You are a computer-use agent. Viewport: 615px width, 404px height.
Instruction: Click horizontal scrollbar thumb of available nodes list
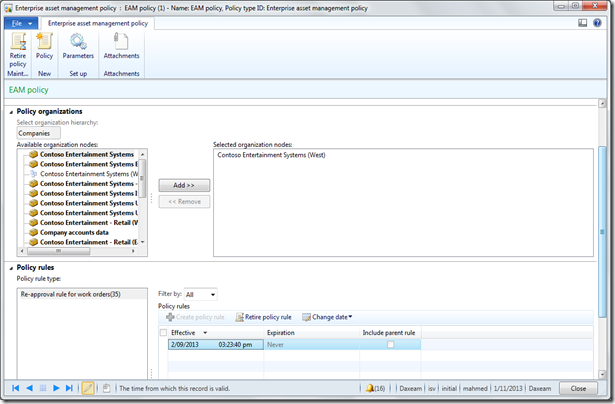(x=58, y=251)
